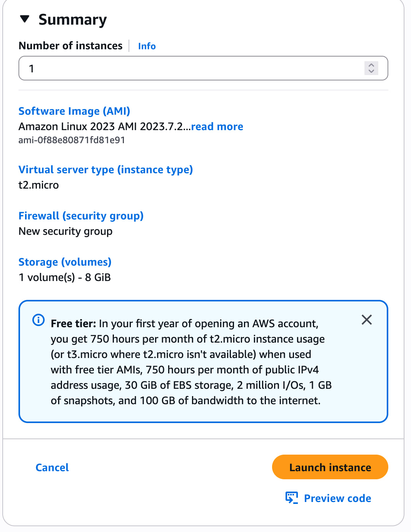Click the Summary heading text
Image resolution: width=411 pixels, height=532 pixels.
72,20
